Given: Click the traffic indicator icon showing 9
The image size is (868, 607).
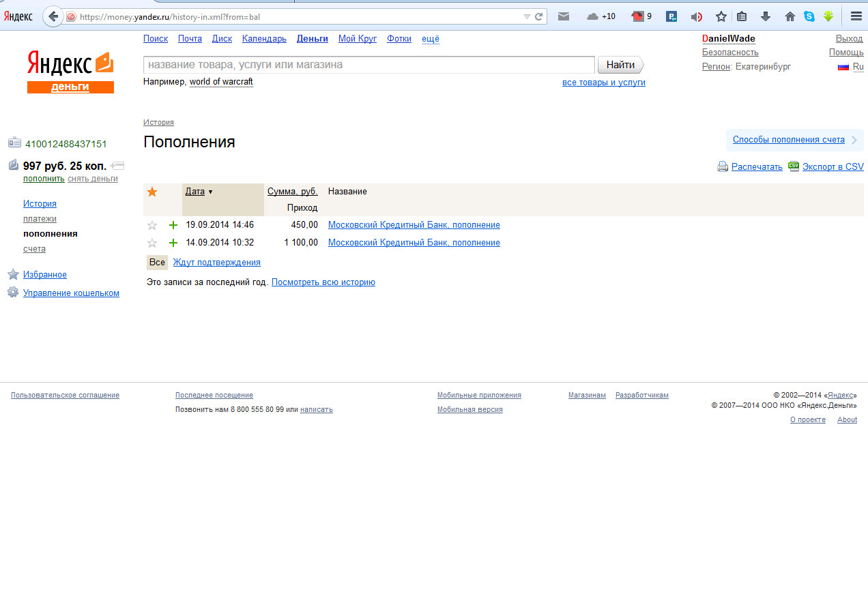Looking at the screenshot, I should click(641, 16).
